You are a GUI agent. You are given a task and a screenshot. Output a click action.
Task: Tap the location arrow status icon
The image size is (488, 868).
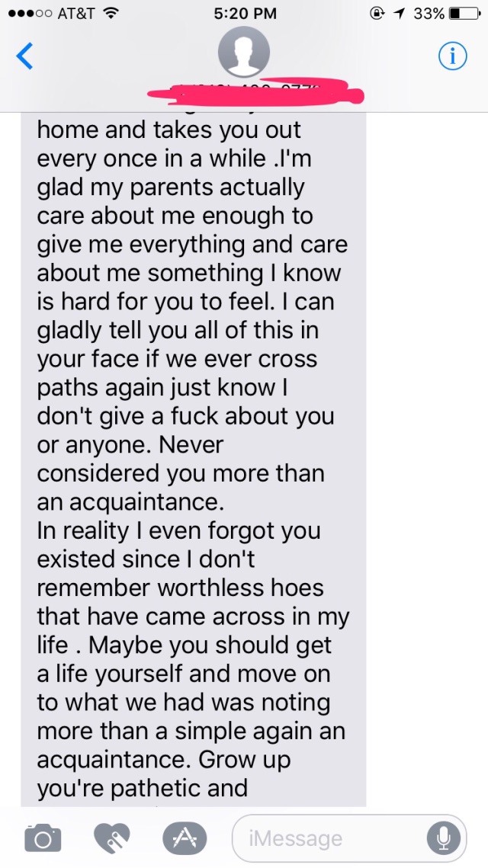398,13
